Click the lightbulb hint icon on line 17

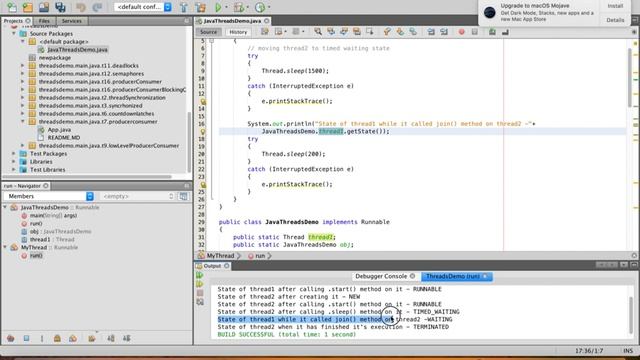tap(203, 131)
